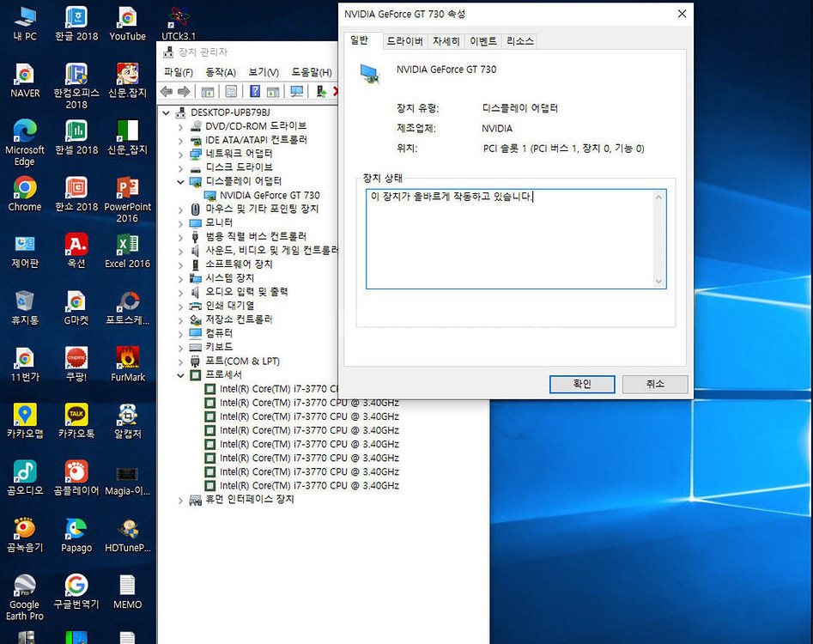Click the device status scrollbar down arrow
This screenshot has width=813, height=644.
(x=659, y=282)
